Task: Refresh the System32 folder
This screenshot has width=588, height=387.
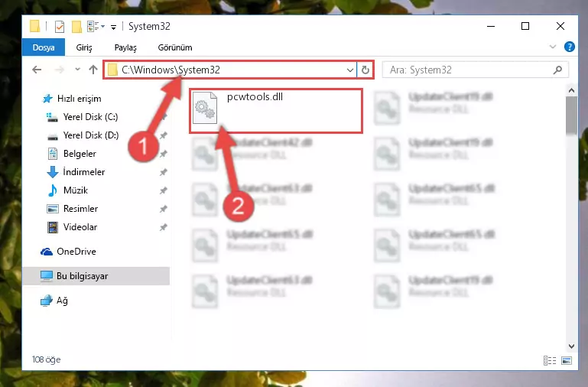Action: point(365,70)
